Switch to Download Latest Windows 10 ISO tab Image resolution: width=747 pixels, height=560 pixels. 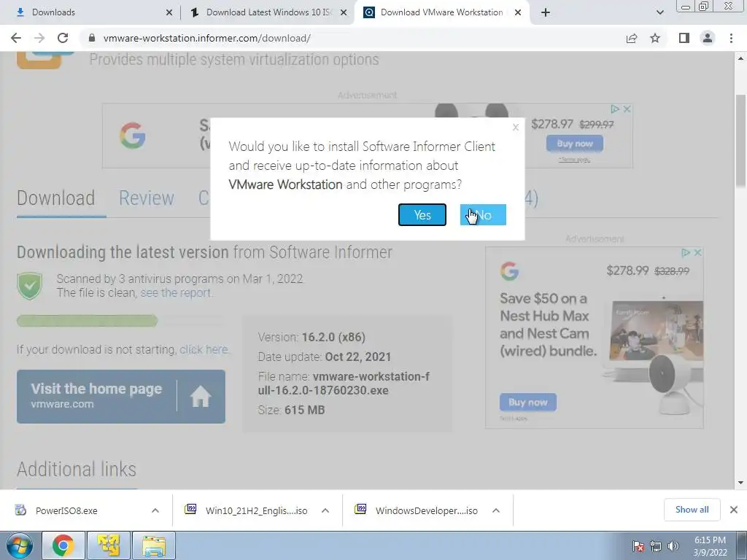[268, 12]
